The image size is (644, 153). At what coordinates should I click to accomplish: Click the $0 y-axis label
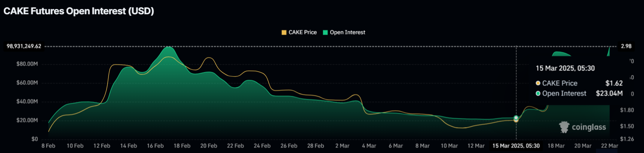click(34, 139)
